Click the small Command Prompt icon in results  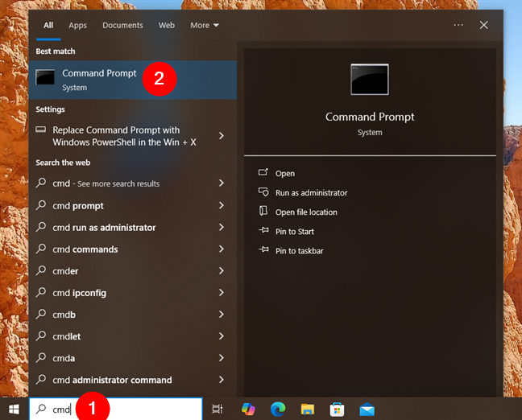point(45,77)
